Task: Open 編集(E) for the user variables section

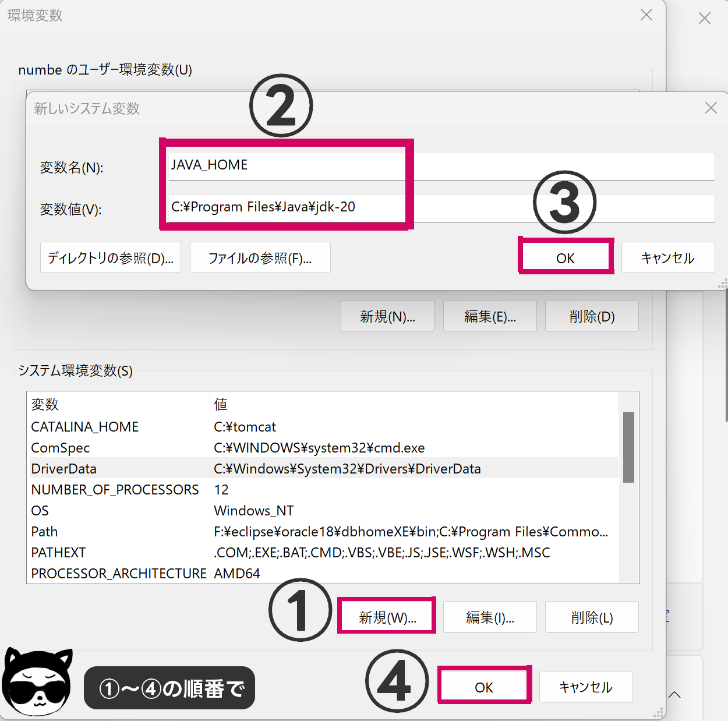Action: (489, 316)
